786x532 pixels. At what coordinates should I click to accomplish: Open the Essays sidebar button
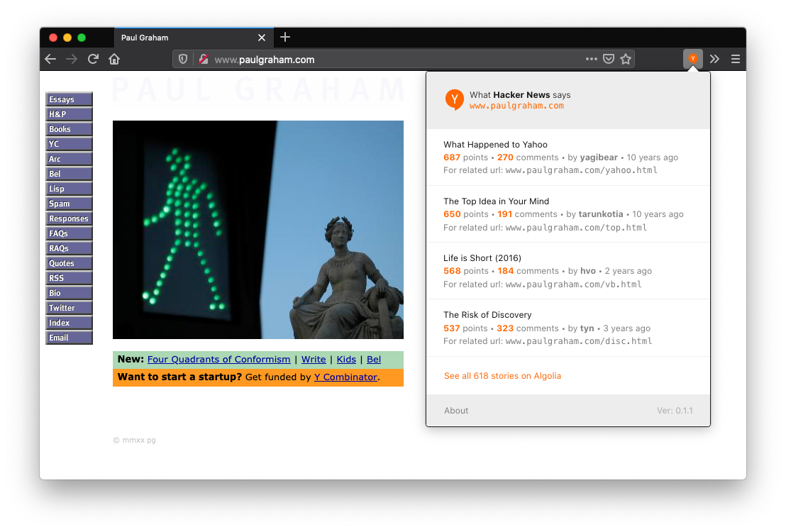click(70, 99)
